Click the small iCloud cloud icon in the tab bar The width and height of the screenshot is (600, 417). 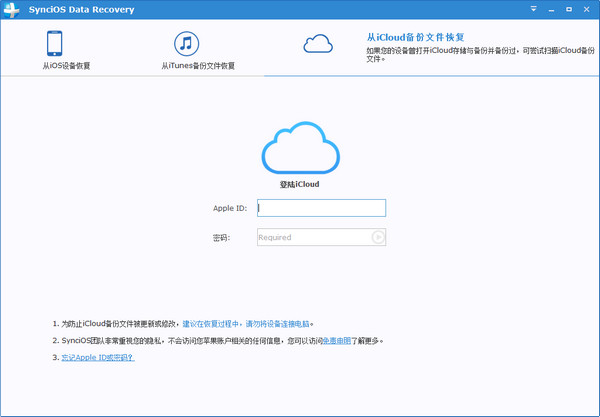click(x=318, y=43)
